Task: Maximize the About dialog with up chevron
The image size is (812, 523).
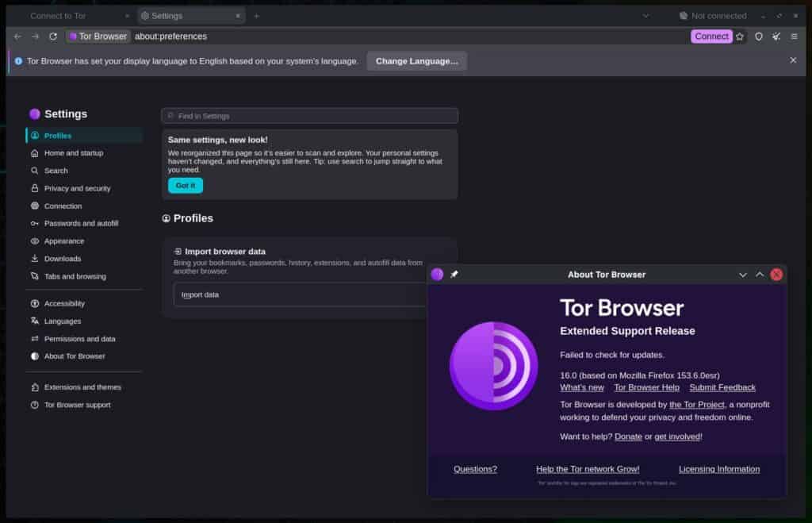Action: 760,275
